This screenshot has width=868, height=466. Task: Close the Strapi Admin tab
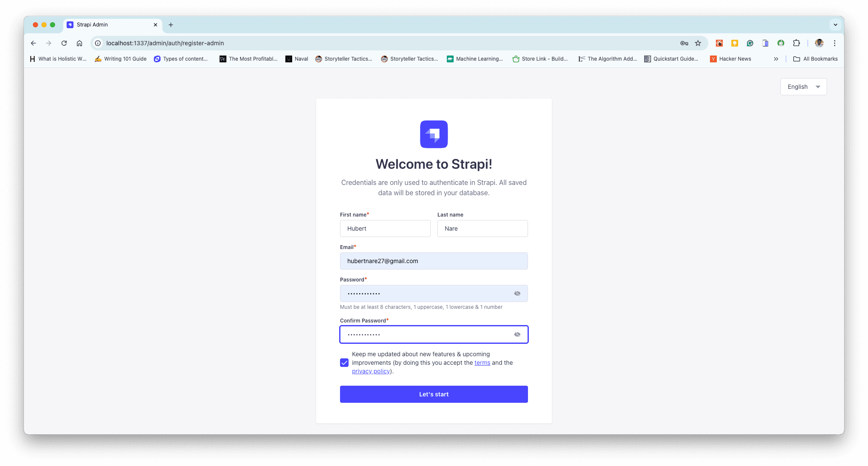155,25
